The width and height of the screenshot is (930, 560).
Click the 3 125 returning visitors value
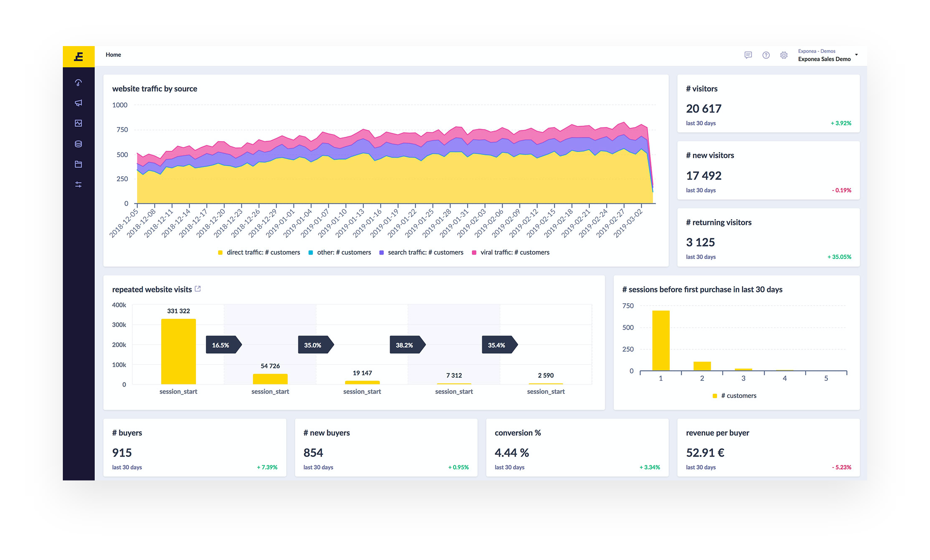coord(700,242)
